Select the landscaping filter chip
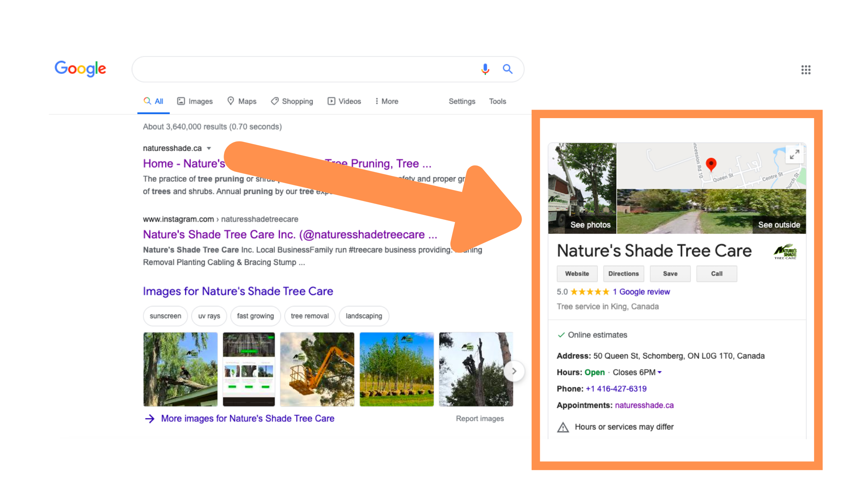This screenshot has height=488, width=868. 364,316
